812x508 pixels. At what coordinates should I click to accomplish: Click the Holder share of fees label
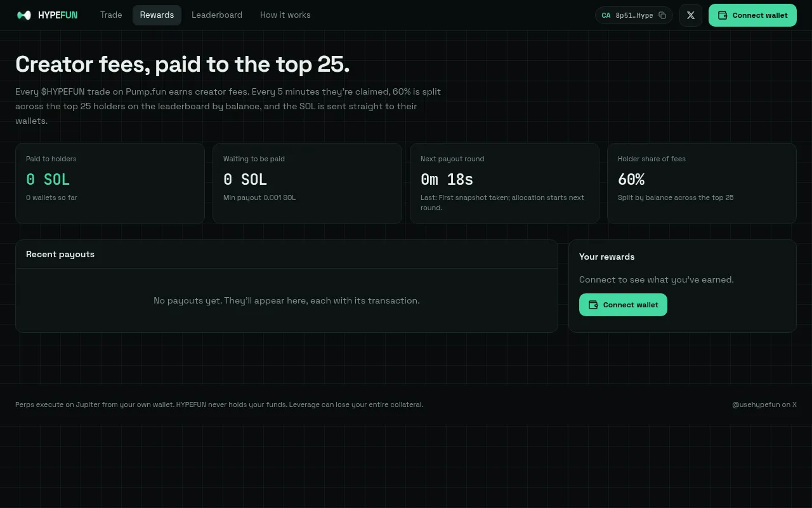tap(652, 159)
